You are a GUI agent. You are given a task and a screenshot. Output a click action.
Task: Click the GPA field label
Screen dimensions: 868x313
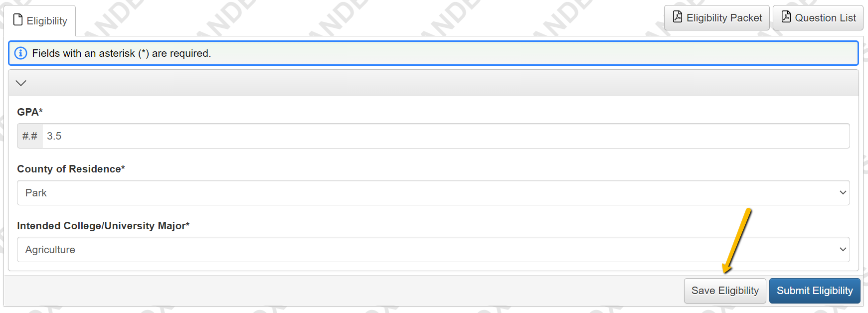[x=30, y=112]
